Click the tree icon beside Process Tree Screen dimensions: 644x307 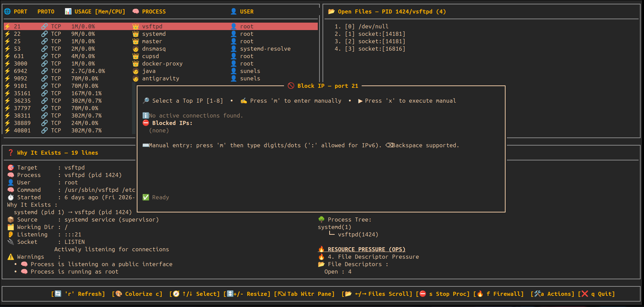(x=321, y=220)
